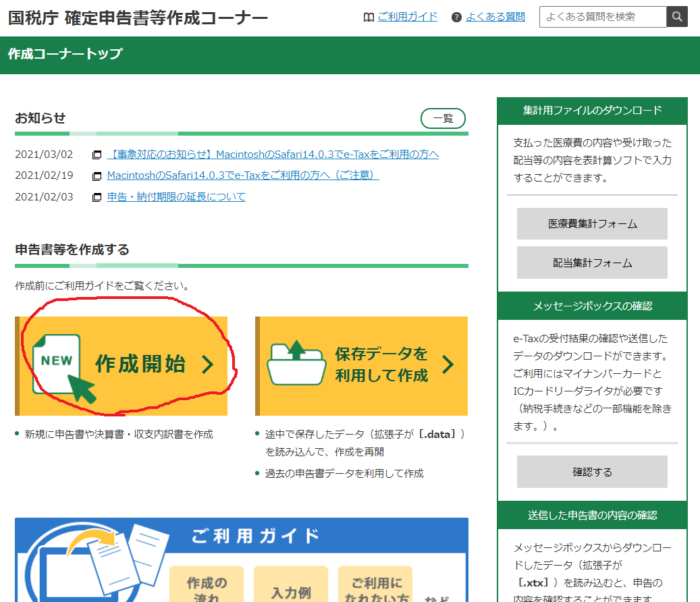
Task: Open the よくある質問 link
Action: (x=495, y=17)
